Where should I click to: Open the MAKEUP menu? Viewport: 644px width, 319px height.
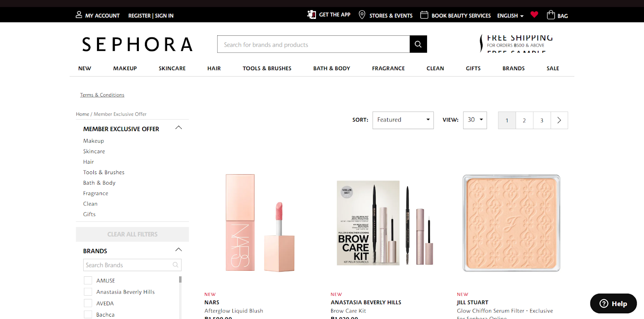tap(125, 68)
